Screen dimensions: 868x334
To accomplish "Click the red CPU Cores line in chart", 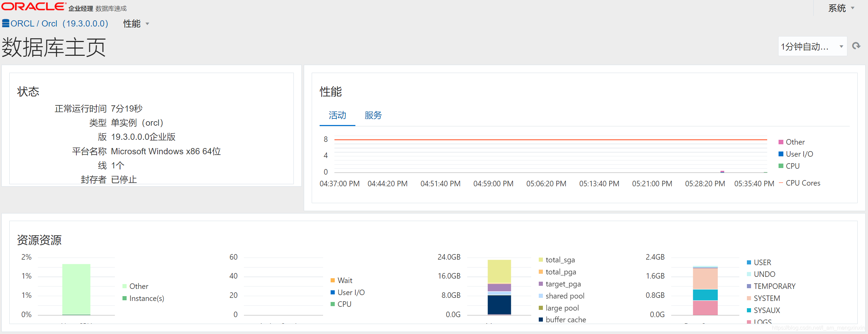I will pyautogui.click(x=550, y=140).
